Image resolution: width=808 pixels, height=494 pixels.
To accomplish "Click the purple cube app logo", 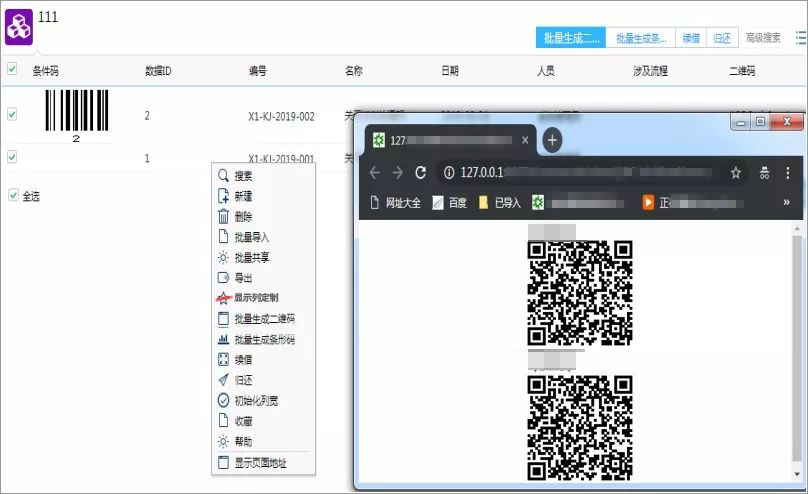I will point(20,26).
